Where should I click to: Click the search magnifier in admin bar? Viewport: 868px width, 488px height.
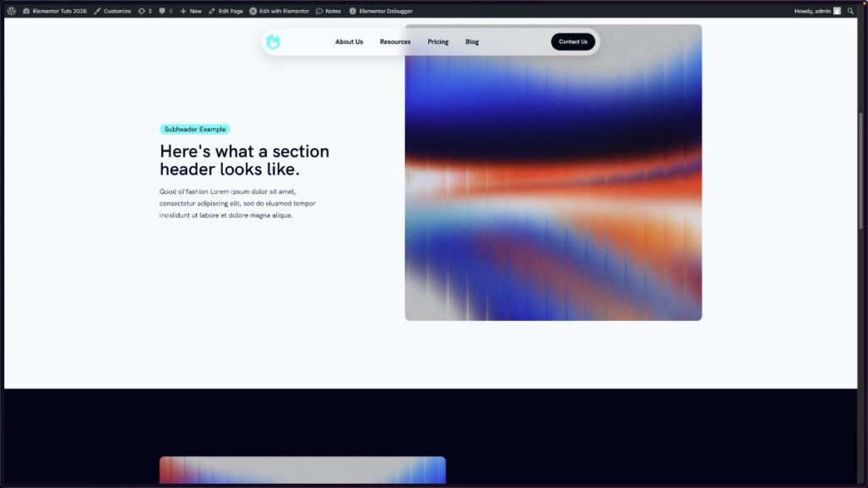click(852, 11)
